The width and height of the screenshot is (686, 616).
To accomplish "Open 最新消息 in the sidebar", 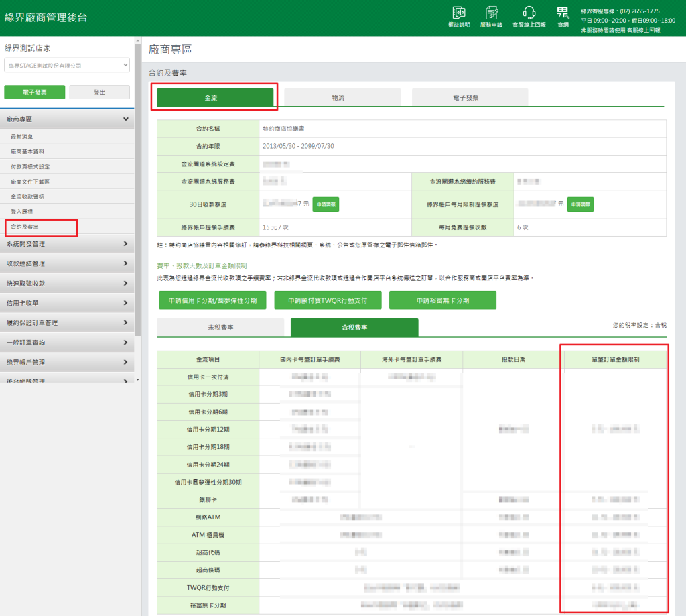I will click(22, 137).
